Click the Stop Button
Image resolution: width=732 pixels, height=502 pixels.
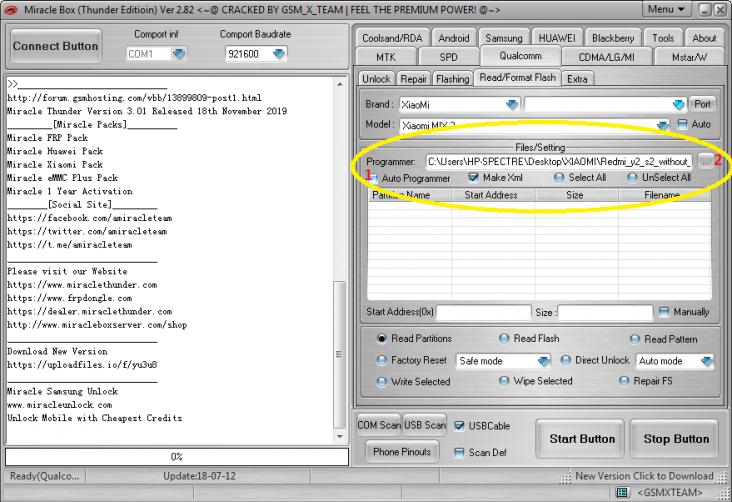pos(676,439)
